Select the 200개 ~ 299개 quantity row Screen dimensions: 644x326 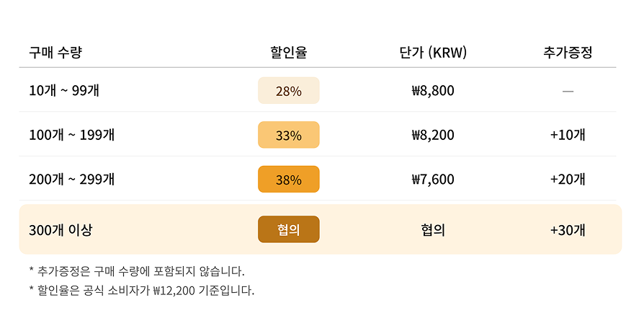coord(71,180)
